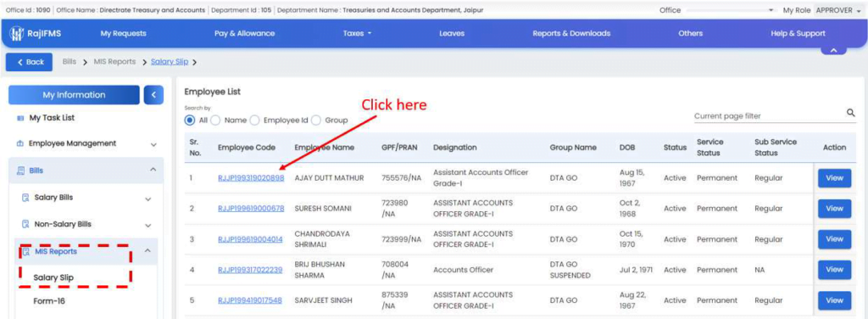Click the search magnifier icon
The width and height of the screenshot is (868, 319).
(851, 113)
